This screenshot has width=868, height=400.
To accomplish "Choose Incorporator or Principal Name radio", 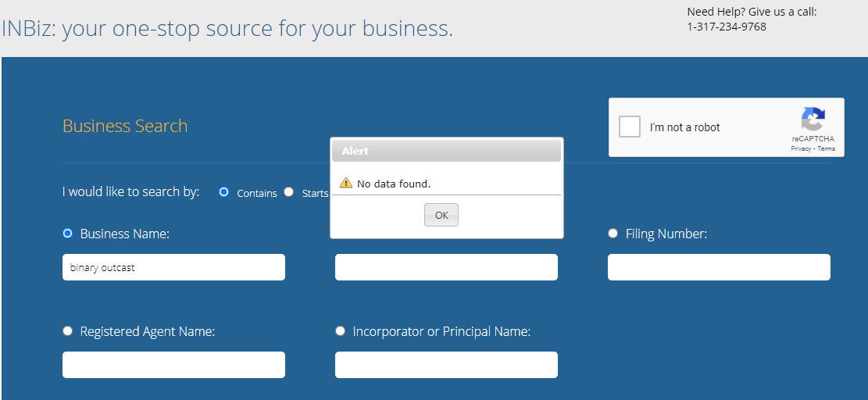I will 340,330.
